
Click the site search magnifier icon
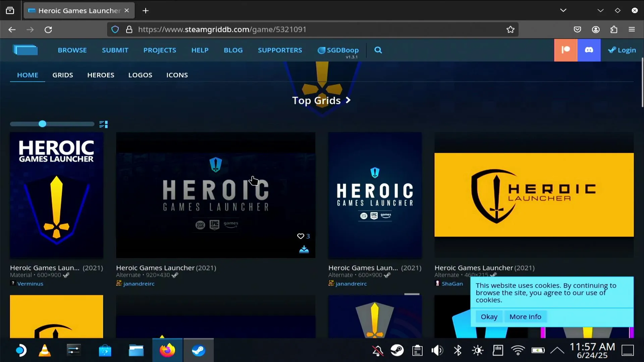[378, 50]
